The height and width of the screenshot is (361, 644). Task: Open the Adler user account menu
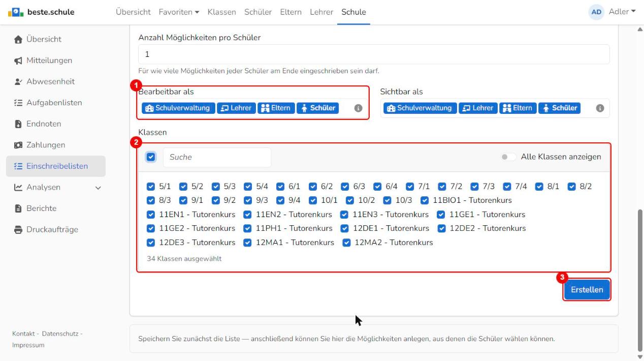[x=613, y=12]
